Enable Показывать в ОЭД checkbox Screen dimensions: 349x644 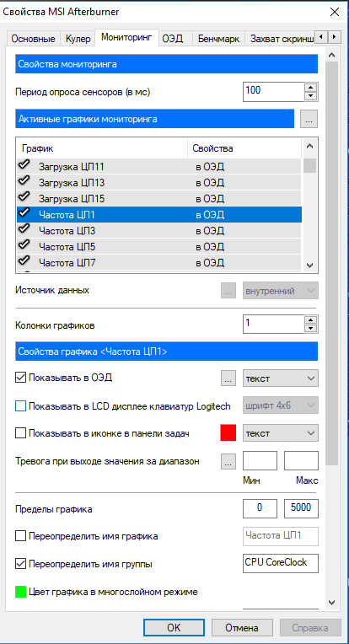click(20, 378)
